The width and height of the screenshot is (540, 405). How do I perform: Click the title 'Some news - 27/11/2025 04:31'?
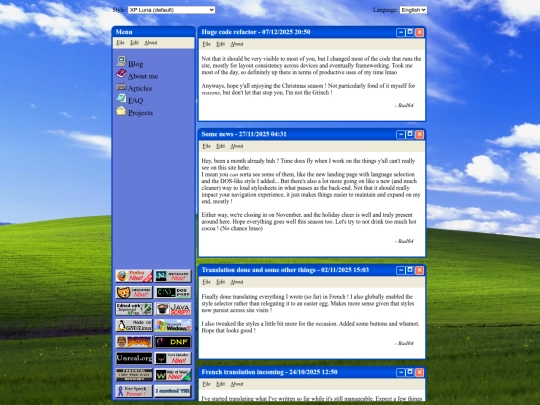(x=244, y=134)
